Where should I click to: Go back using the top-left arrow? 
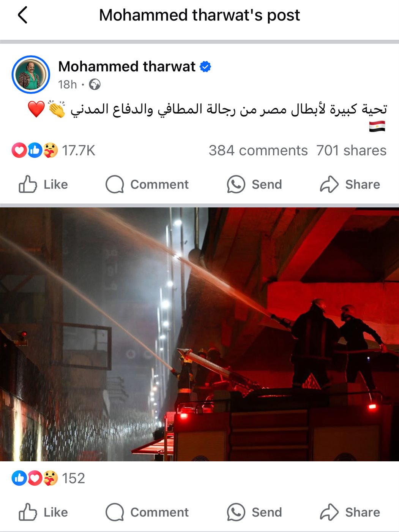pyautogui.click(x=23, y=15)
